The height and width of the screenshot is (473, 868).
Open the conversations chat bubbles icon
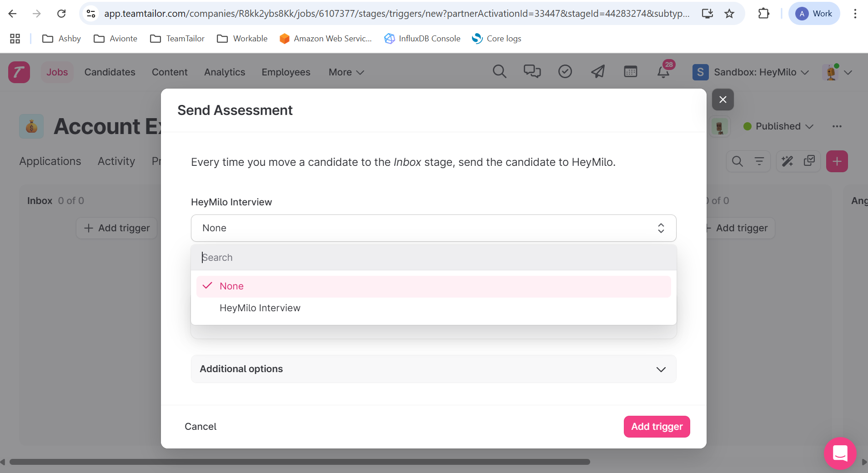pos(532,72)
